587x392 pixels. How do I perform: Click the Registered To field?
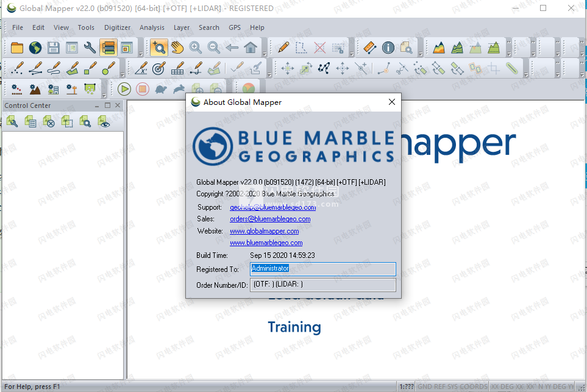[322, 269]
